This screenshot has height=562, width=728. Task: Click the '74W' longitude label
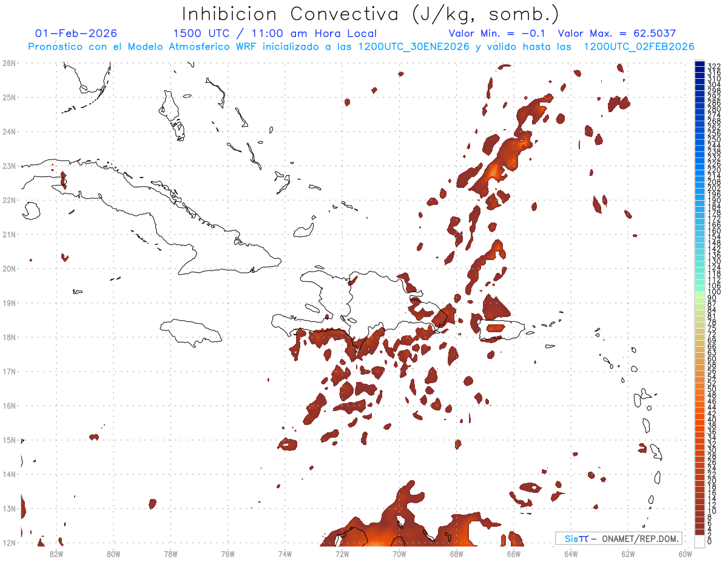(285, 553)
